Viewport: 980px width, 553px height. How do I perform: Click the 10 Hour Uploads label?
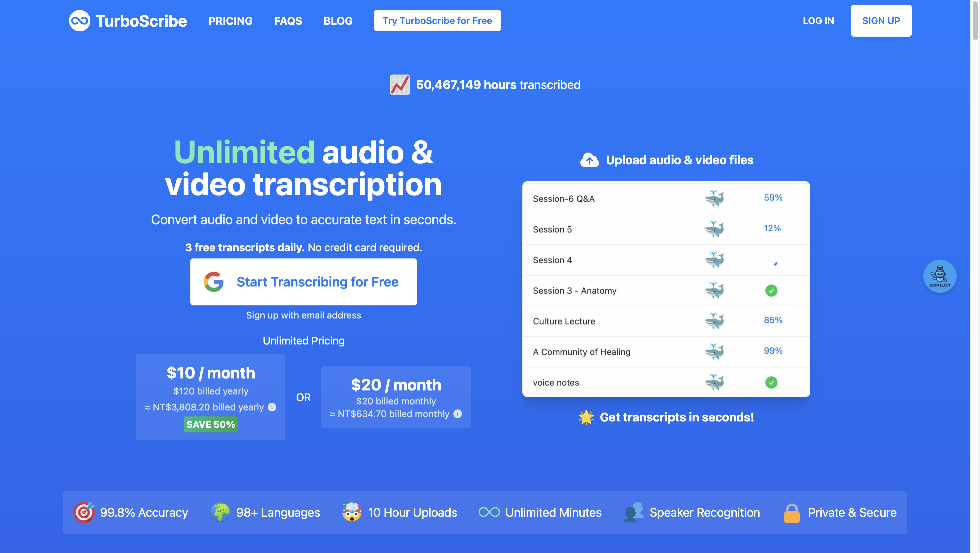[412, 512]
